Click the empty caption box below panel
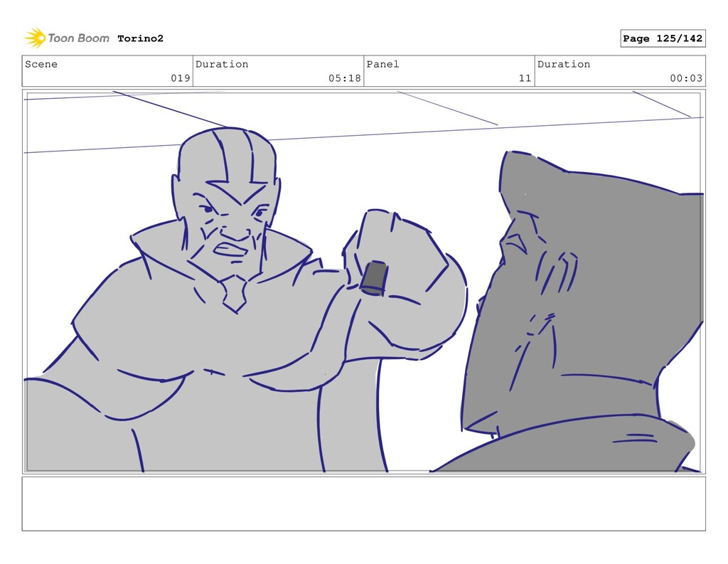Screen dimensions: 728x564 pos(363,504)
